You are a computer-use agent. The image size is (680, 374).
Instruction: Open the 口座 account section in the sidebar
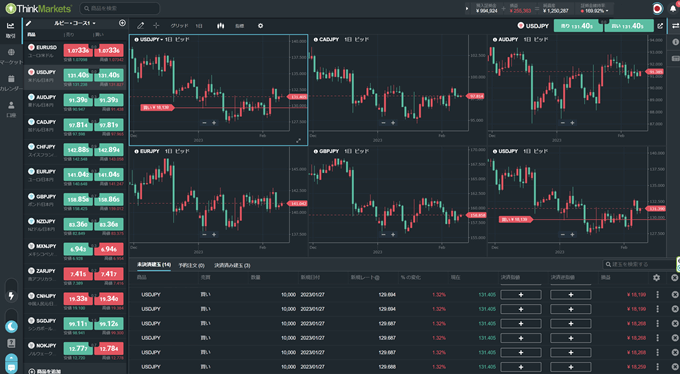coord(11,109)
